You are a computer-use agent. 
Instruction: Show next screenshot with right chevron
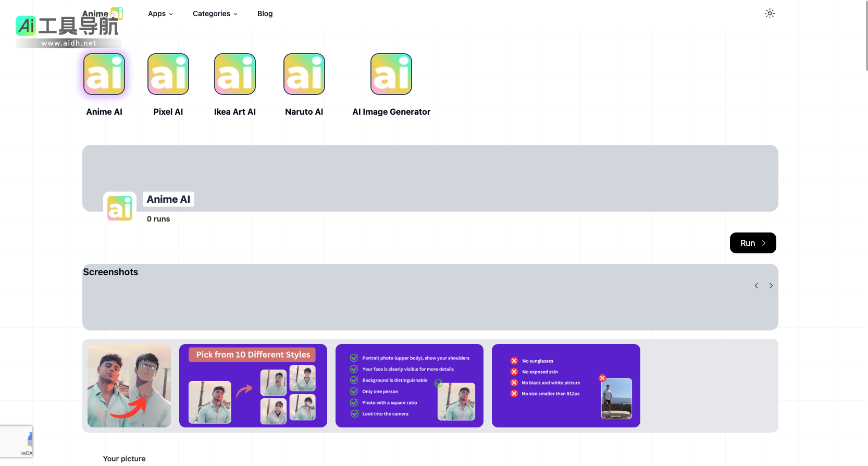point(771,286)
